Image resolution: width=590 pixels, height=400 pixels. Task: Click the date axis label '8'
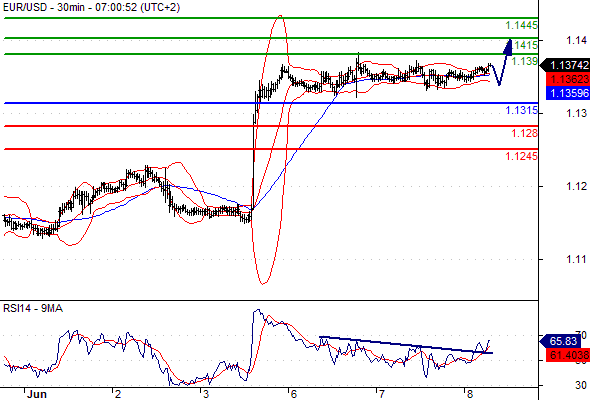click(470, 394)
